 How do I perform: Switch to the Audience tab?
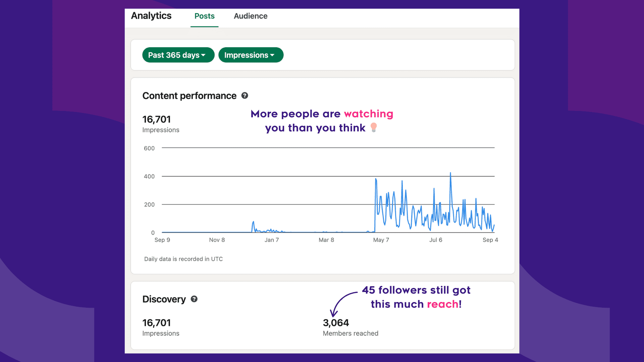coord(251,16)
